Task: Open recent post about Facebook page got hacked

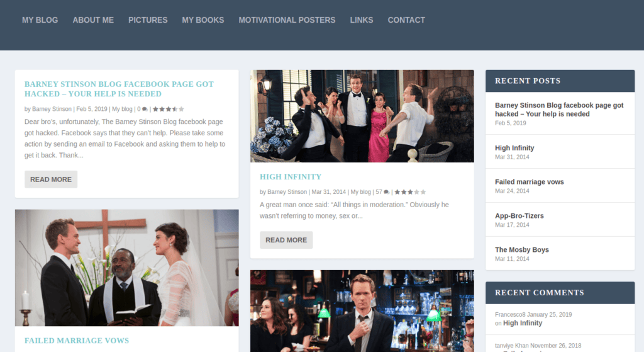Action: [559, 110]
